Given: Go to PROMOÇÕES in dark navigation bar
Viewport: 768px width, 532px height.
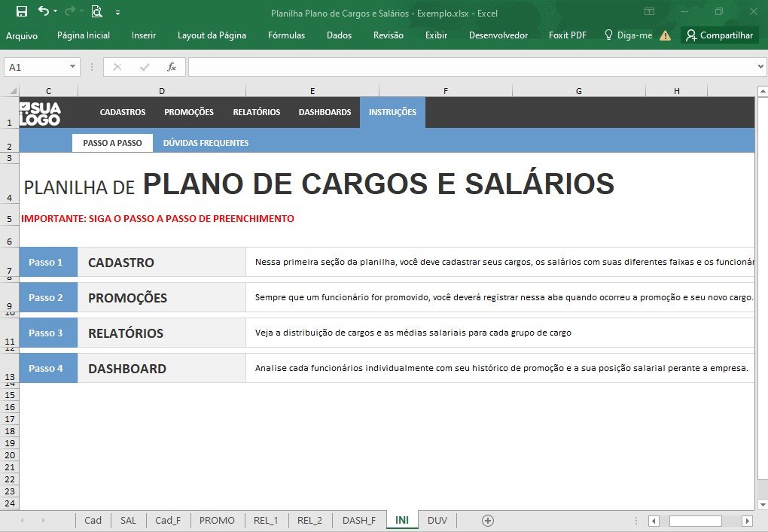Looking at the screenshot, I should coord(189,112).
